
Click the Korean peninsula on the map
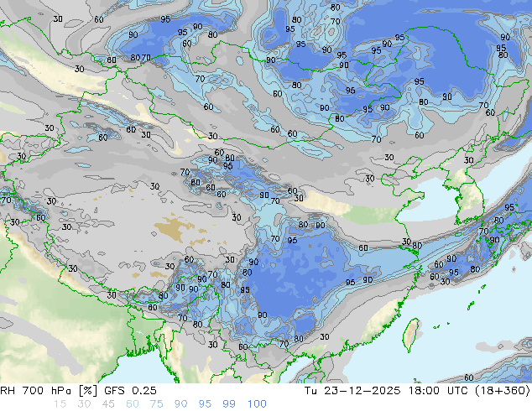(x=467, y=196)
